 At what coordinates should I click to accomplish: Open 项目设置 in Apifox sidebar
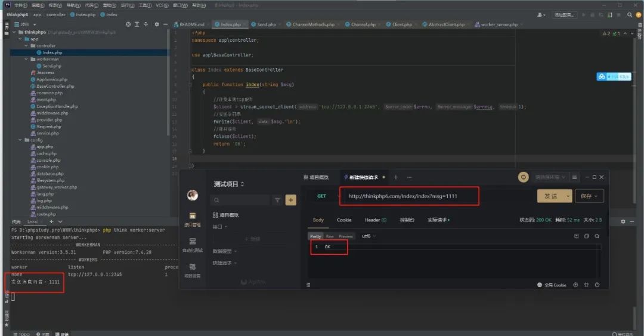[192, 270]
